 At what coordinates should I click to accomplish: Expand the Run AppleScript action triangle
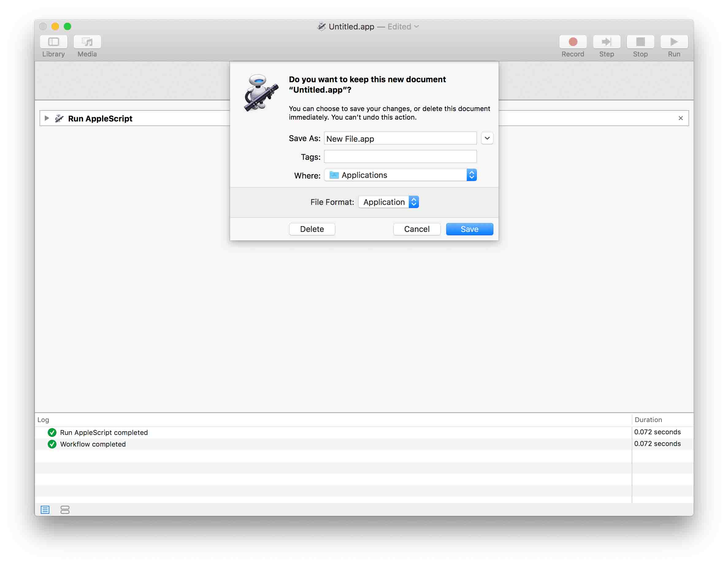click(47, 118)
